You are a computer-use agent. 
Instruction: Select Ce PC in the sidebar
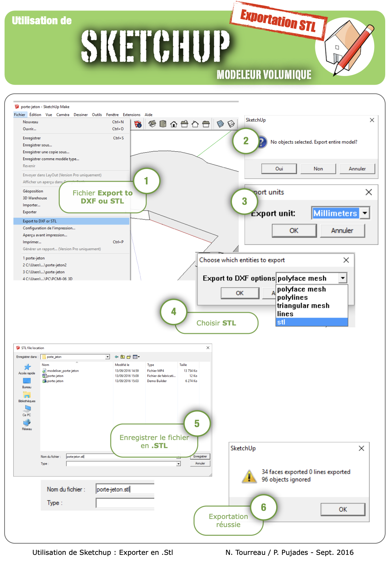(27, 411)
